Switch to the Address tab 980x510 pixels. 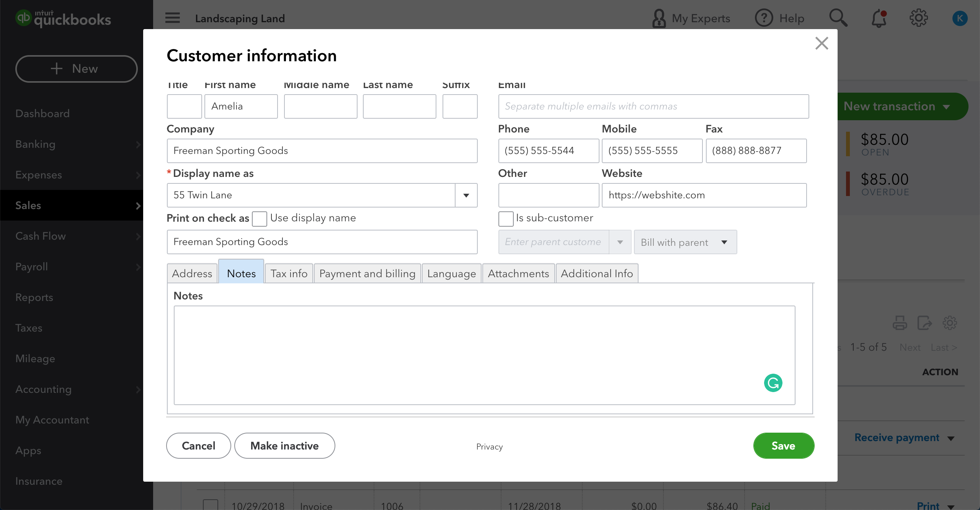[192, 273]
